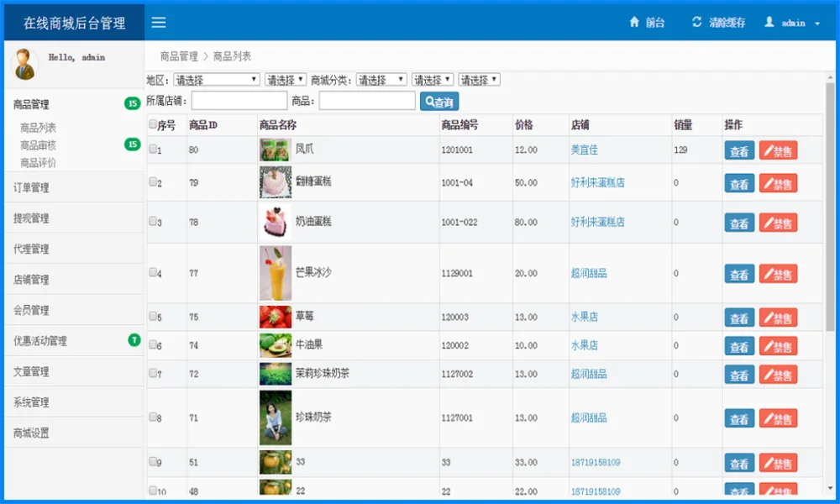Select 会员管理 in the sidebar
Screen dimensions: 840x504
click(32, 310)
